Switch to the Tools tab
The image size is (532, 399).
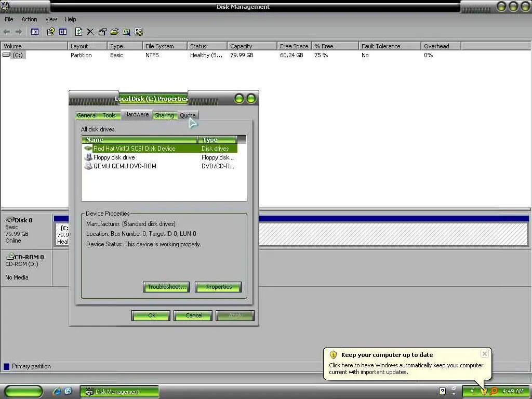[x=109, y=115]
